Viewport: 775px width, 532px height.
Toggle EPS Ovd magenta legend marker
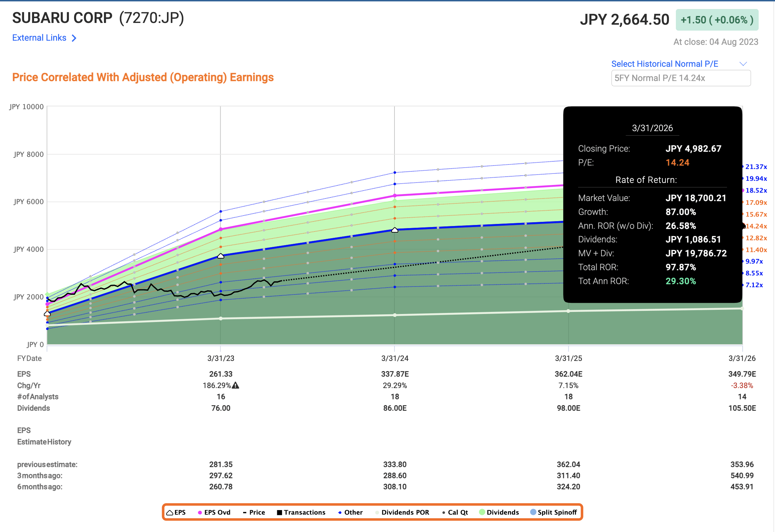(x=200, y=512)
